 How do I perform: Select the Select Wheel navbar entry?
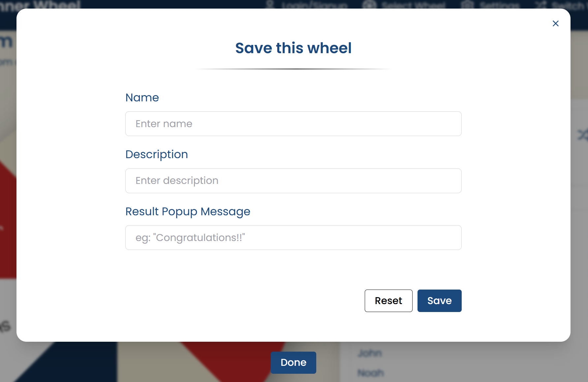[x=413, y=5]
